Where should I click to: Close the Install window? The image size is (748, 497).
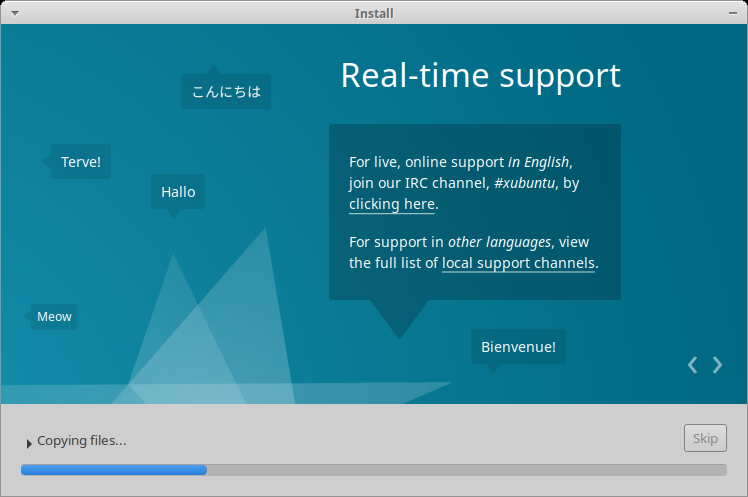point(735,13)
